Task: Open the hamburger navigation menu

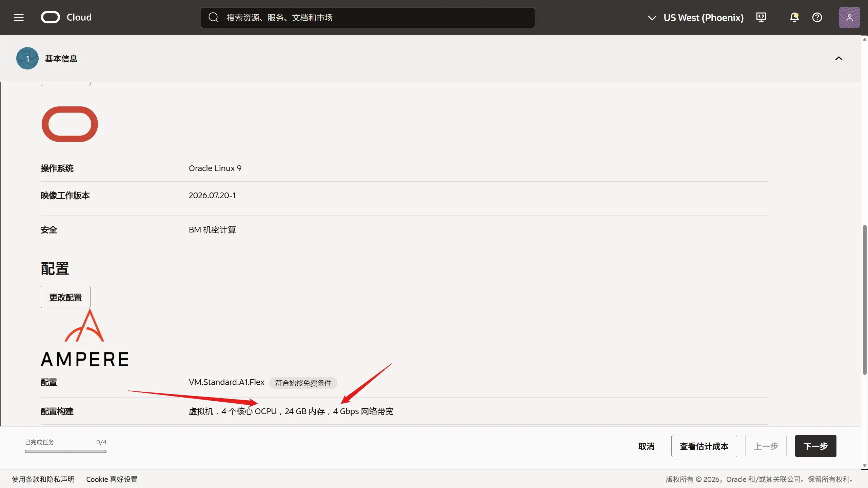Action: tap(19, 17)
